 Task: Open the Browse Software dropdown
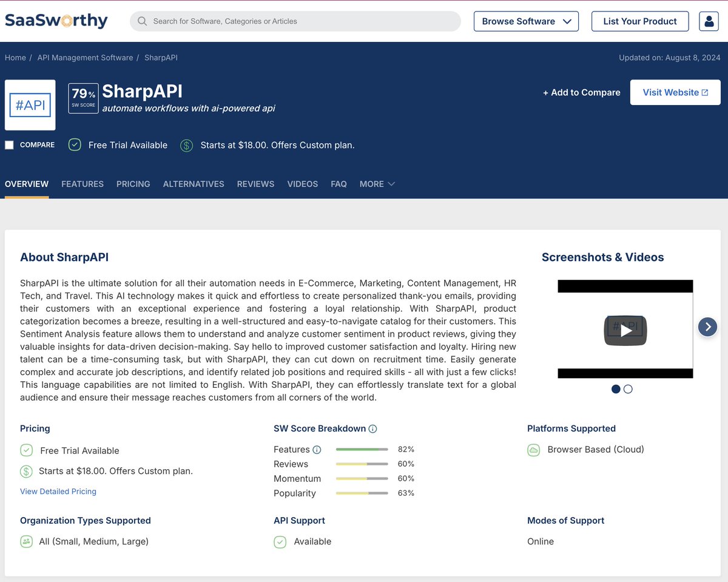[x=526, y=21]
